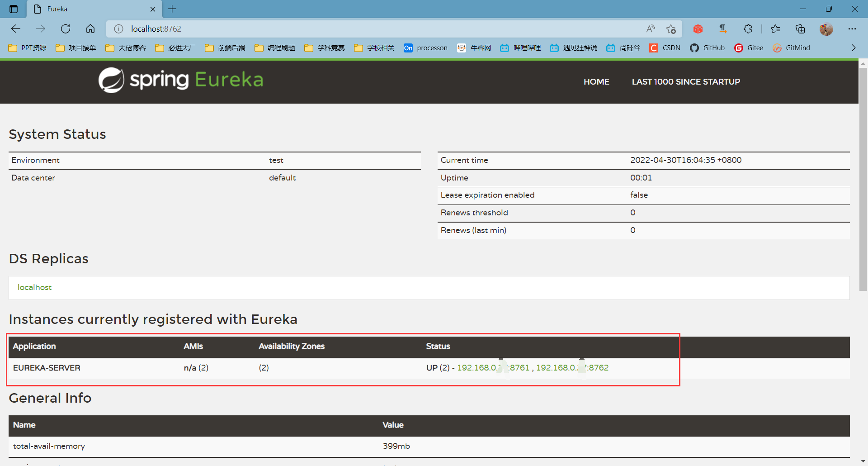This screenshot has width=868, height=466.
Task: Open the localhost DS replica link
Action: coord(34,287)
